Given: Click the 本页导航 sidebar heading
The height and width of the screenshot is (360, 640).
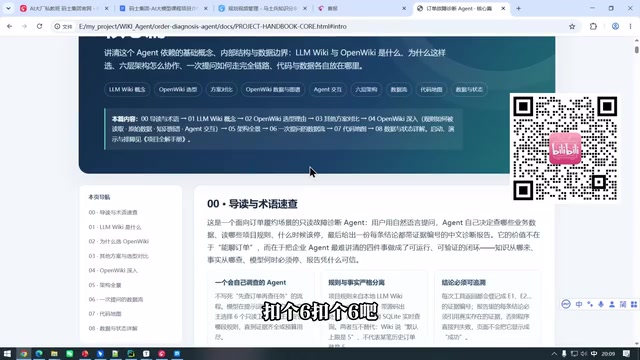Looking at the screenshot, I should 99,197.
